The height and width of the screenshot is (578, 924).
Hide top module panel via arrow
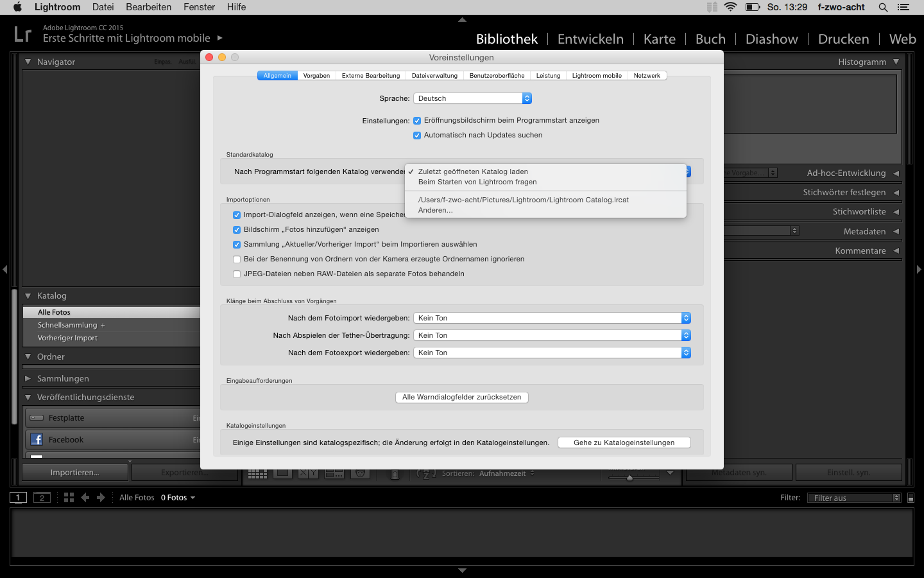[462, 20]
